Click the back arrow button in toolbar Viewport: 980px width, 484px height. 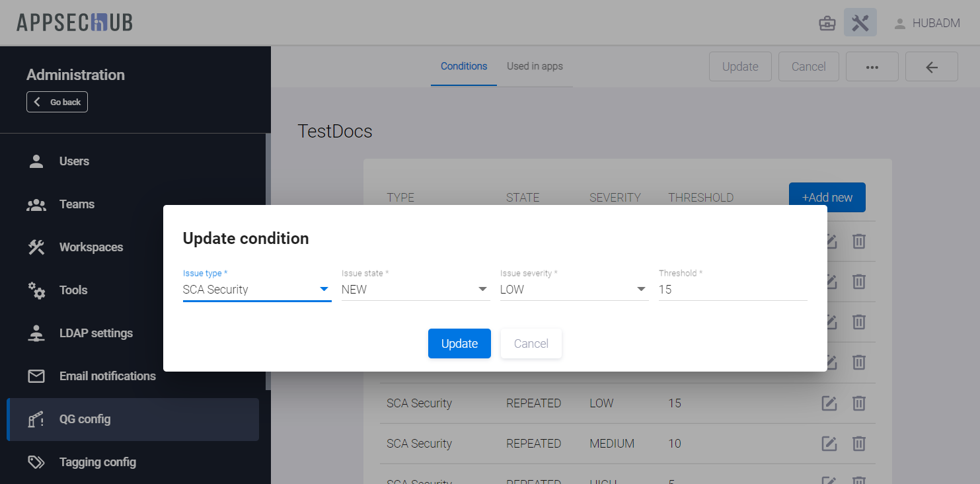click(931, 67)
